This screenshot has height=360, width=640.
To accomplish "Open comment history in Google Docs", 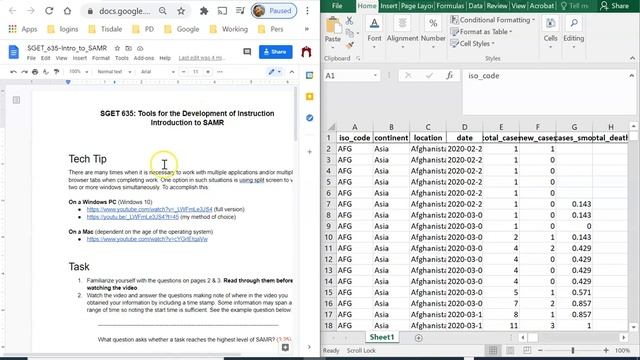I will [x=247, y=52].
